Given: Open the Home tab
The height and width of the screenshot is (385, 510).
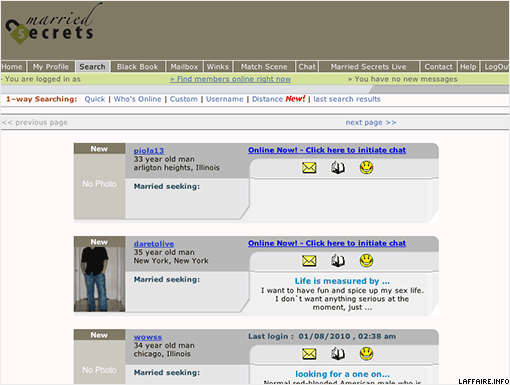Looking at the screenshot, I should click(x=12, y=67).
